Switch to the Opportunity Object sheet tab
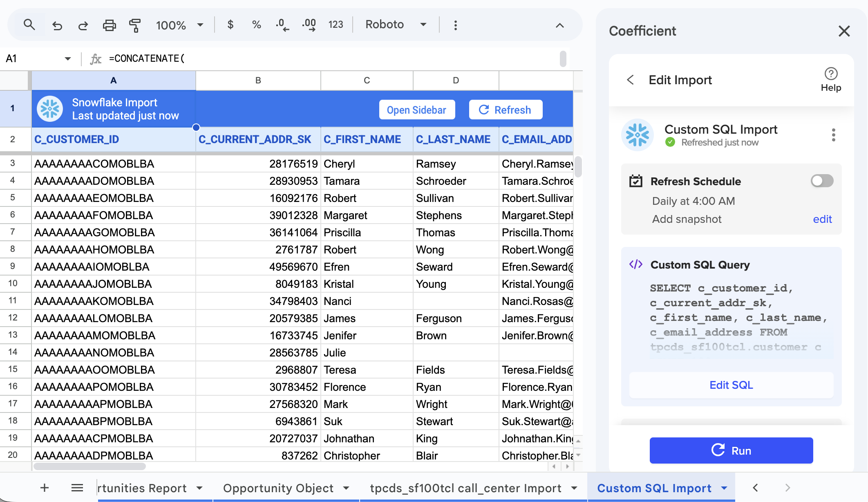 tap(278, 488)
